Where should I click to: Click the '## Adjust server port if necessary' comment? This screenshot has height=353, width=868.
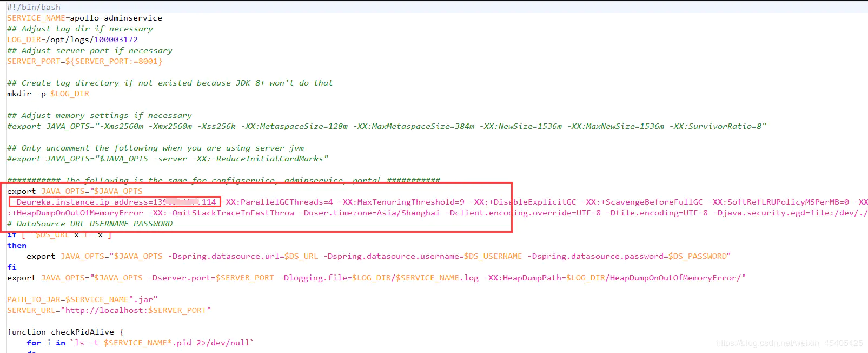(90, 50)
